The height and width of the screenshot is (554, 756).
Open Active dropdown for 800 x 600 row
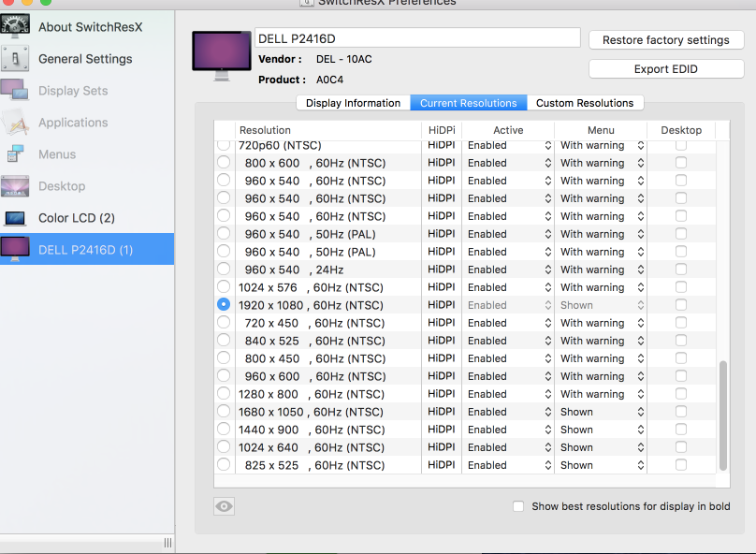click(x=509, y=163)
